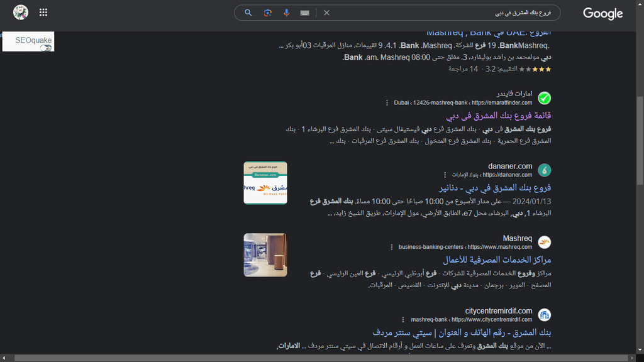Click the scroll-left arrow of horizontal scrollbar
The height and width of the screenshot is (362, 644).
tap(3, 358)
